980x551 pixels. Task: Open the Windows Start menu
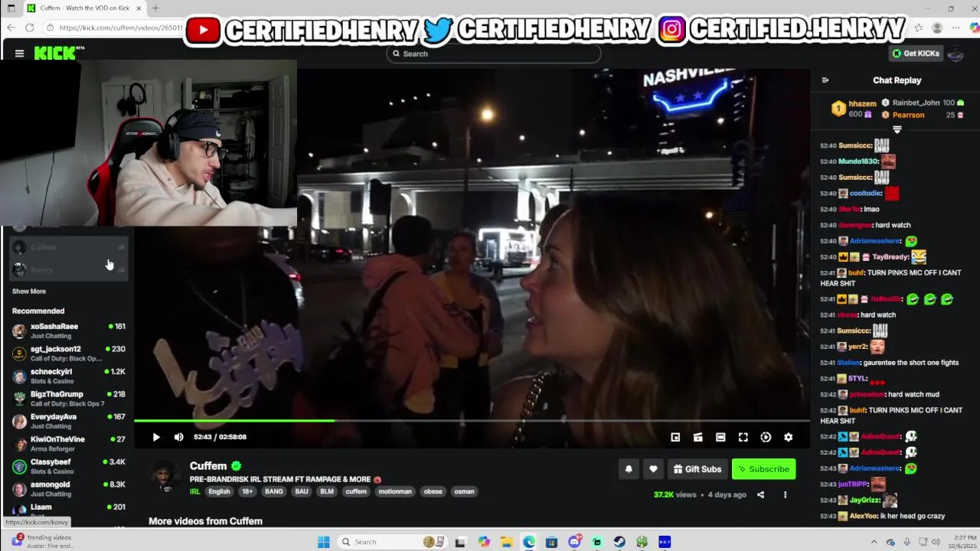323,542
